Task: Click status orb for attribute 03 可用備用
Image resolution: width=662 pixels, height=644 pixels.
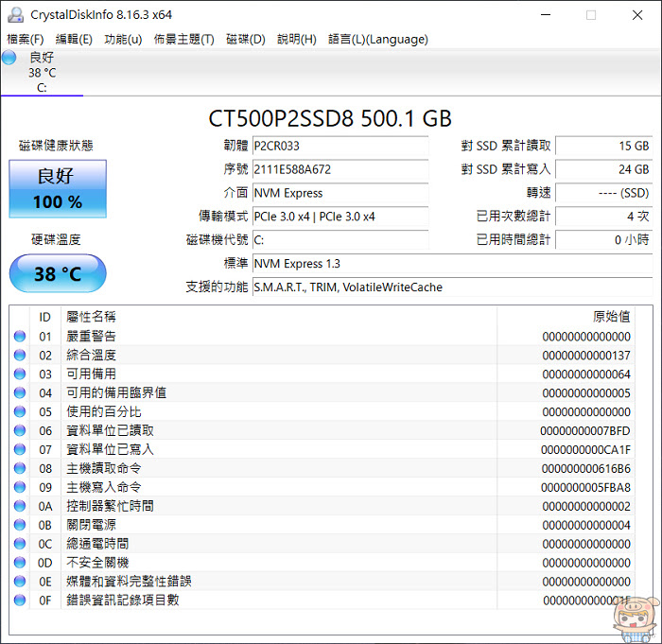Action: coord(20,374)
